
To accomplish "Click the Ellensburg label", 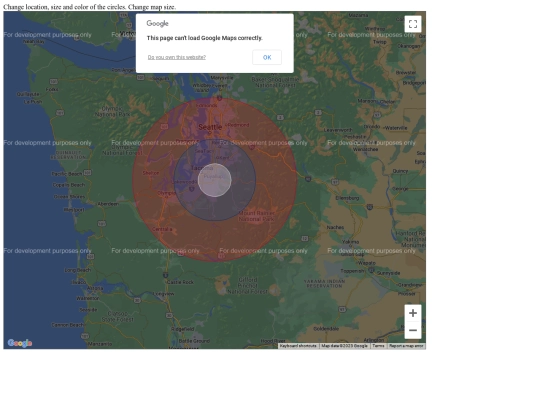I will (x=347, y=198).
